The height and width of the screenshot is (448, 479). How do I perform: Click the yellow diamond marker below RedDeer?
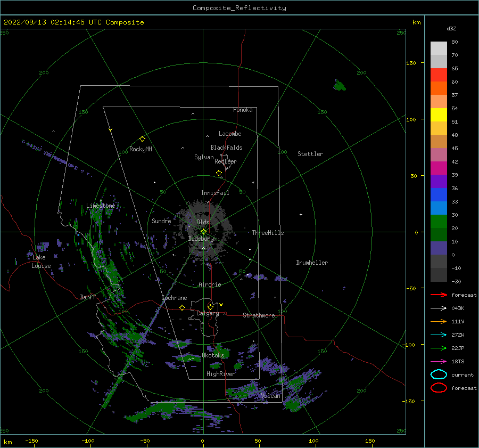coord(219,173)
